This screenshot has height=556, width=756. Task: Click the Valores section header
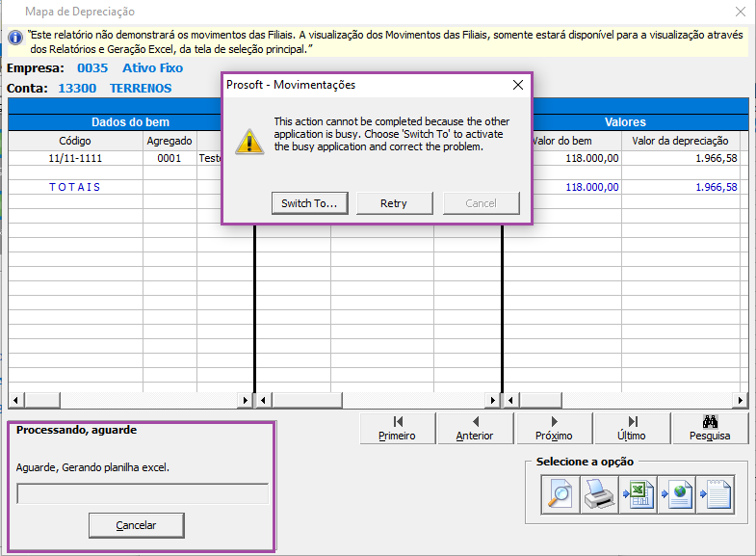(x=625, y=122)
